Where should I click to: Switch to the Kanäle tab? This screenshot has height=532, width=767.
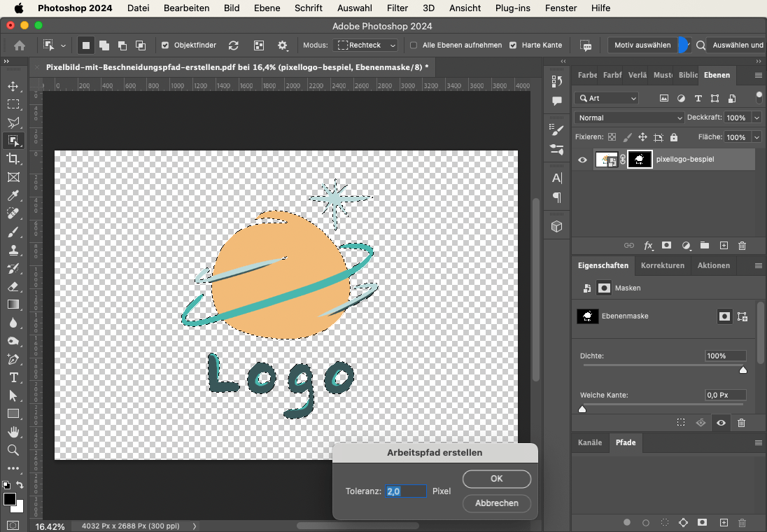coord(589,442)
